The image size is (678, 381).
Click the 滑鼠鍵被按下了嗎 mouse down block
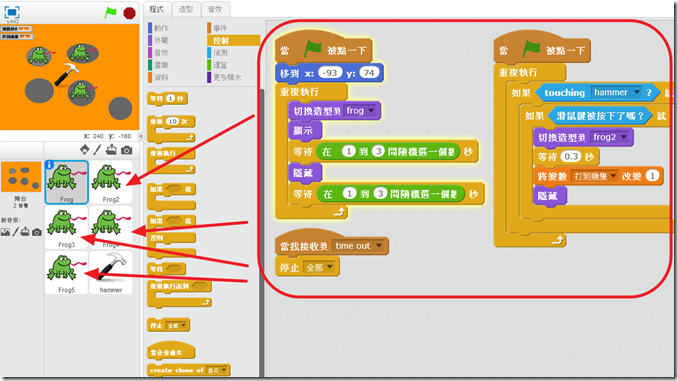pyautogui.click(x=599, y=115)
